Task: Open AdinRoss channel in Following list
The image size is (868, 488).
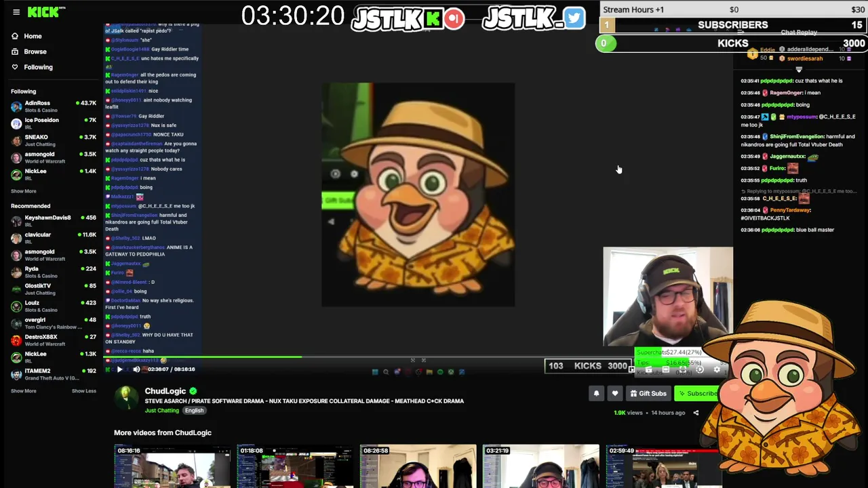Action: pos(53,106)
